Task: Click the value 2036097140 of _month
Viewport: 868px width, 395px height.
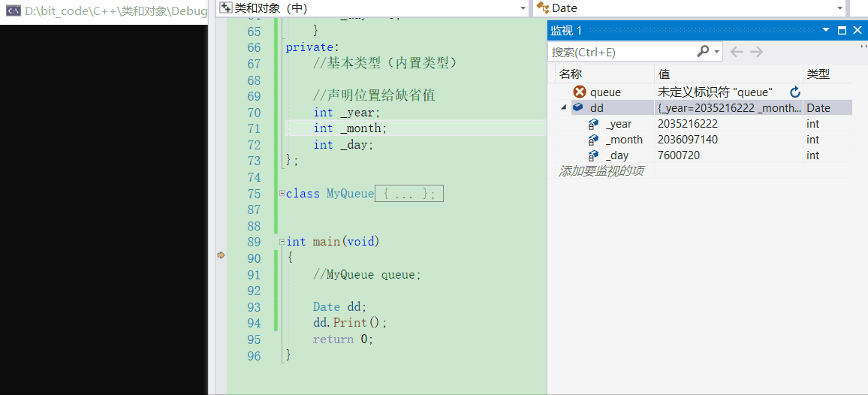Action: (688, 140)
